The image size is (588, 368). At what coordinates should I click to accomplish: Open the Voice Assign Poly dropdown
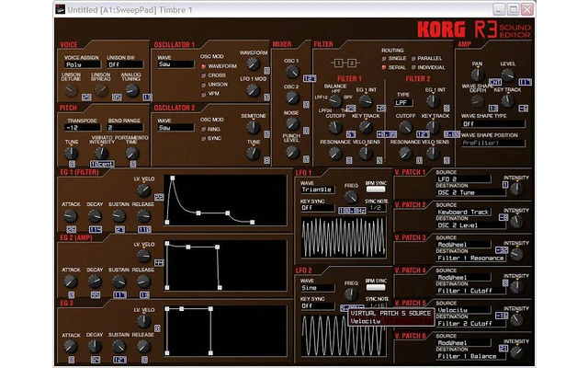82,64
